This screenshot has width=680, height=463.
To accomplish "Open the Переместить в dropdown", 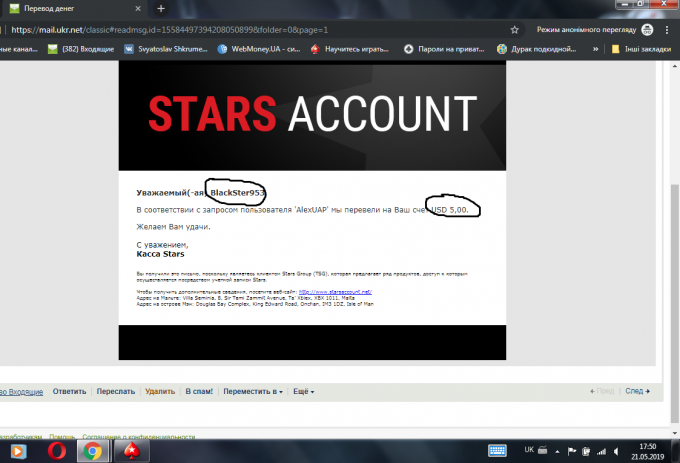I will (x=253, y=391).
